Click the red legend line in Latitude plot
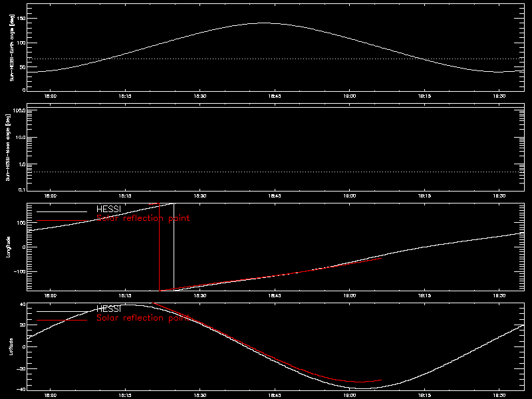Image resolution: width=532 pixels, height=399 pixels. point(62,321)
